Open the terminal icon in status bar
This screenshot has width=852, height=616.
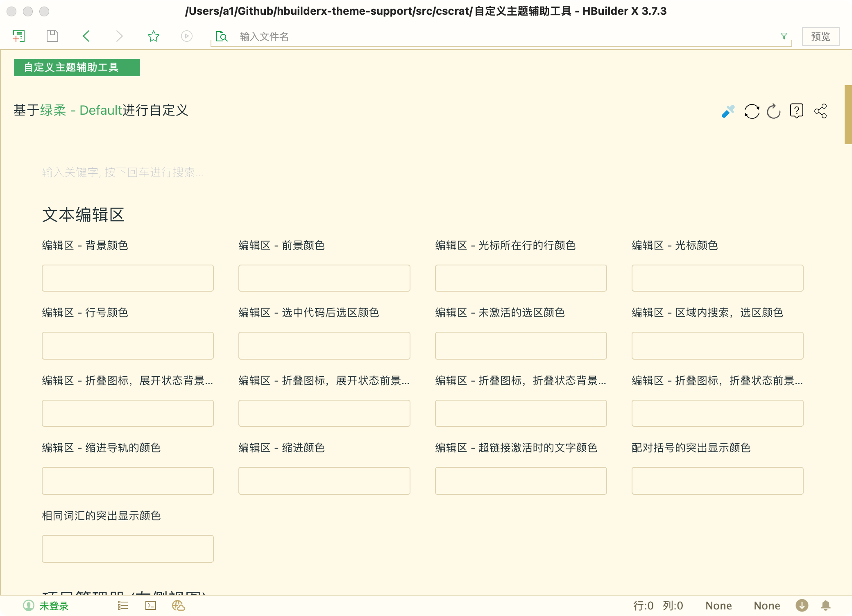click(151, 605)
